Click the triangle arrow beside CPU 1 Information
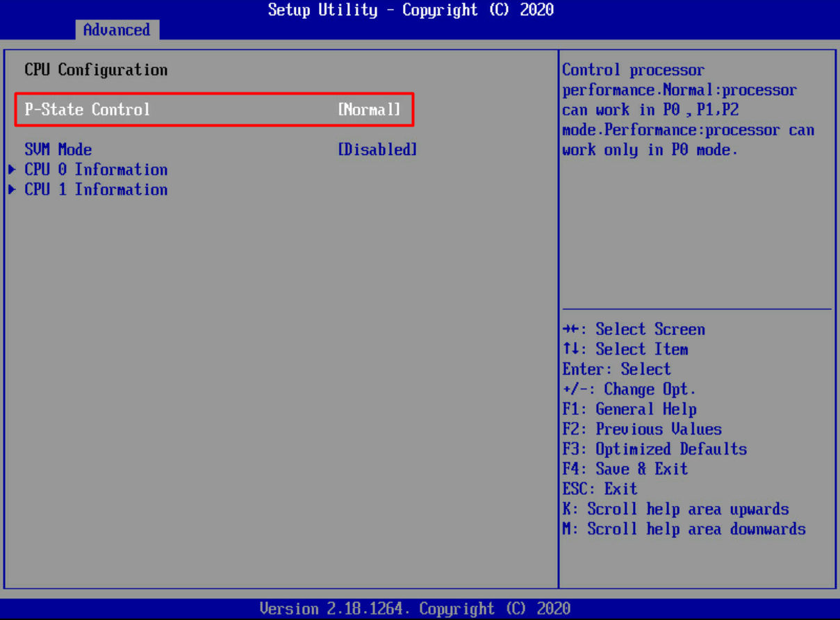 tap(12, 190)
